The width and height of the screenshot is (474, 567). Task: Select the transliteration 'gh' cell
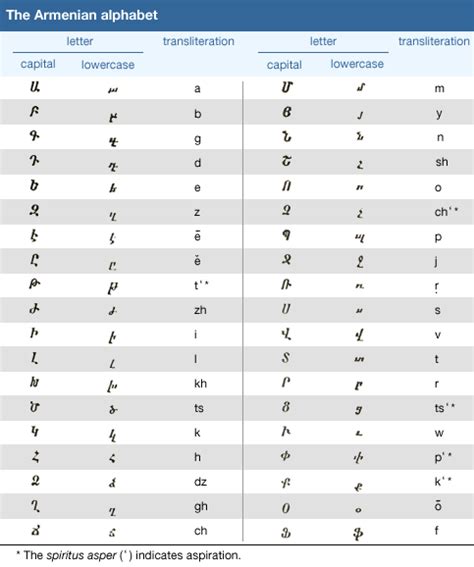point(201,507)
